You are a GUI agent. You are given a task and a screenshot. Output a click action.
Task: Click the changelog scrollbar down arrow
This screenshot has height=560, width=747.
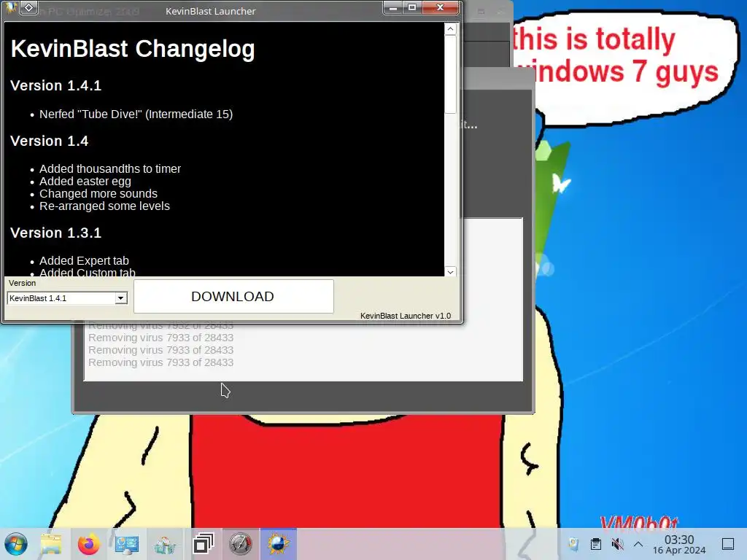[x=450, y=272]
